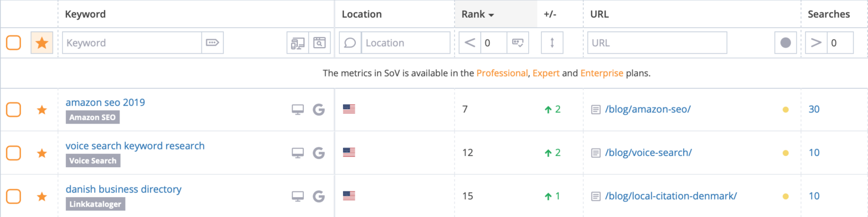
Task: Open the search engine filter icon
Action: [319, 43]
